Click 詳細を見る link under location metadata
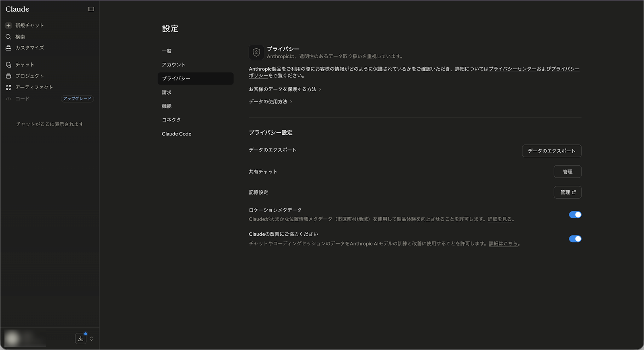 pos(500,219)
